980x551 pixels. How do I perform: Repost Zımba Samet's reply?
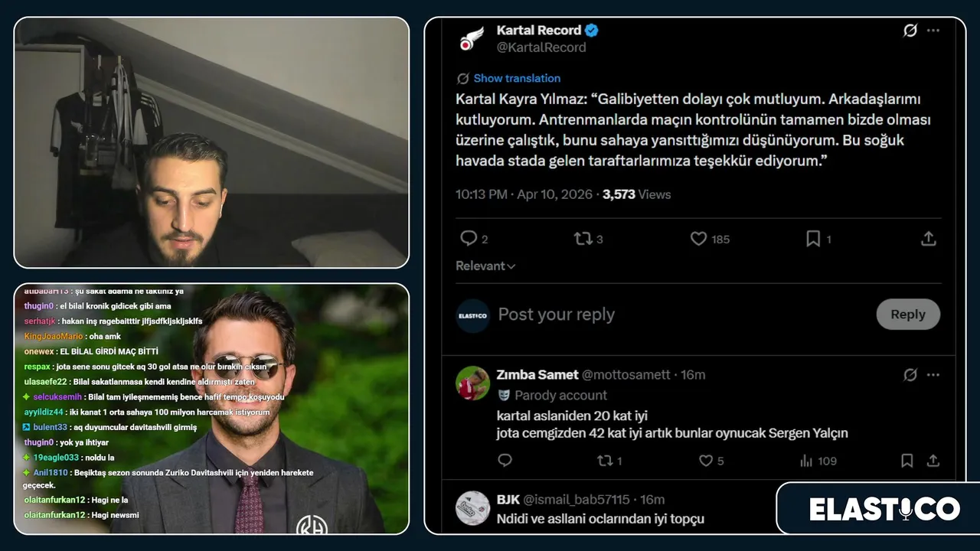coord(605,461)
